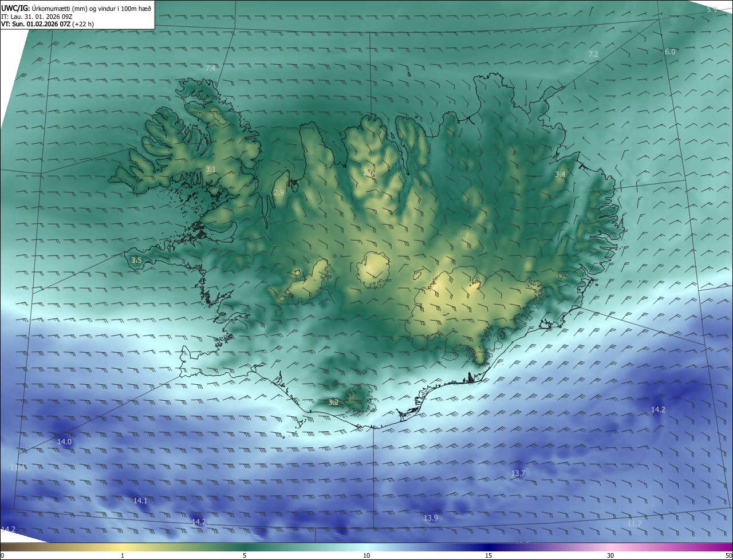Click the colorbar tick labelled 10
The width and height of the screenshot is (733, 560).
tap(366, 555)
